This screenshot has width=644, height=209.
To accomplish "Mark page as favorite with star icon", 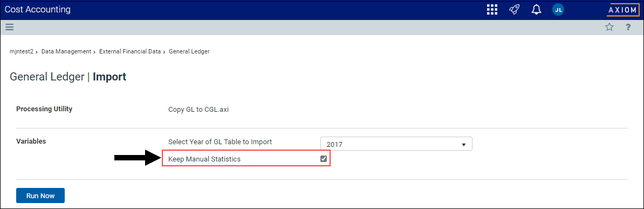I will (x=609, y=27).
